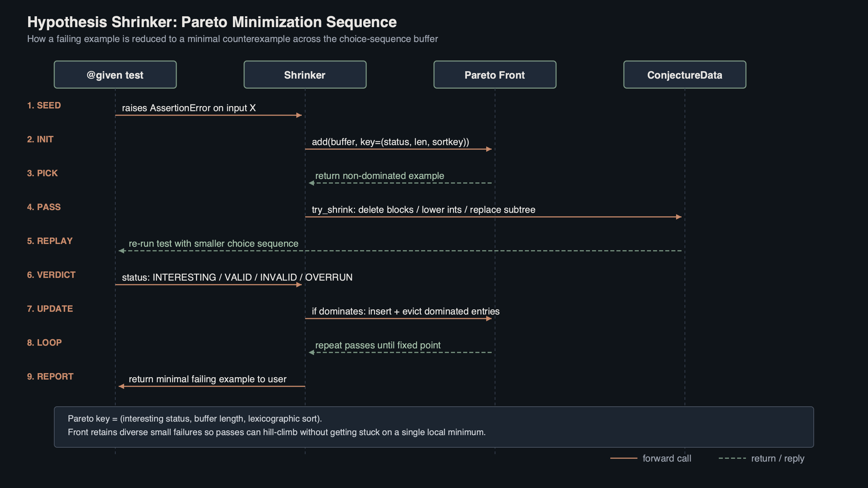The height and width of the screenshot is (488, 868).
Task: Click the ConjectureData lifeline header
Action: (x=684, y=75)
